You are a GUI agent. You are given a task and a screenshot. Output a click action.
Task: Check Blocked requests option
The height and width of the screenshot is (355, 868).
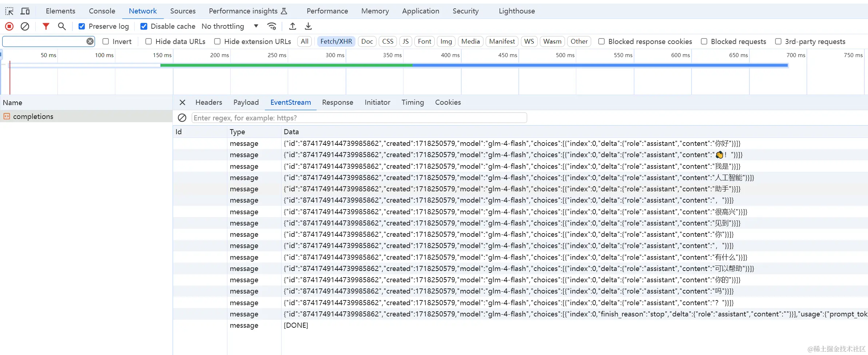tap(704, 41)
